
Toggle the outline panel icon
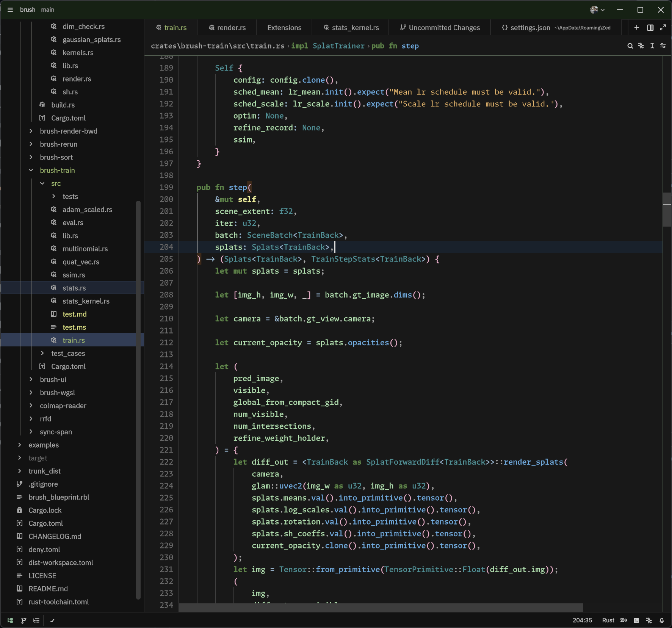coord(36,620)
